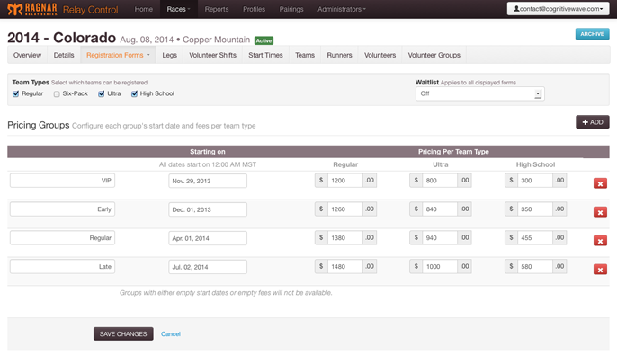Viewport: 617px width, 364px height.
Task: Click SAVE CHANGES button
Action: [x=123, y=333]
